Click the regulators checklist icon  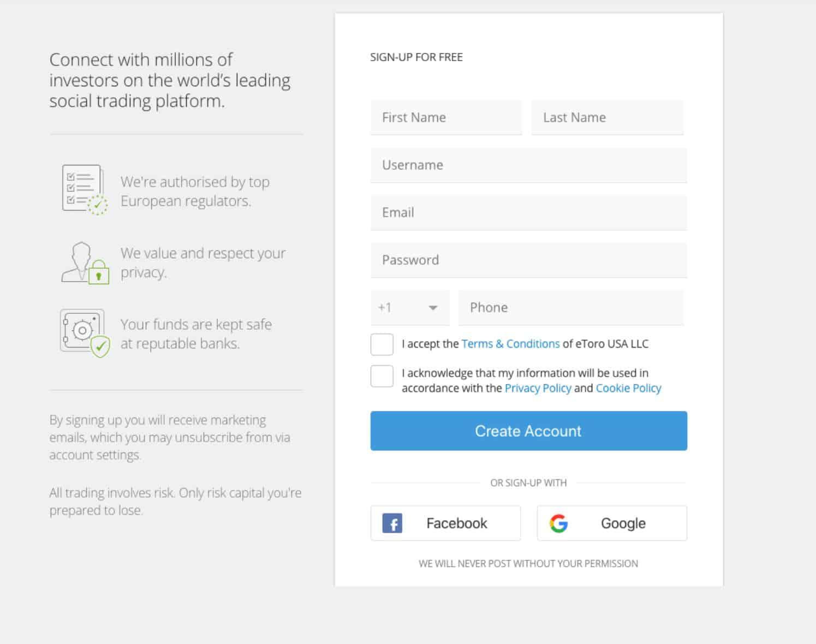[85, 189]
